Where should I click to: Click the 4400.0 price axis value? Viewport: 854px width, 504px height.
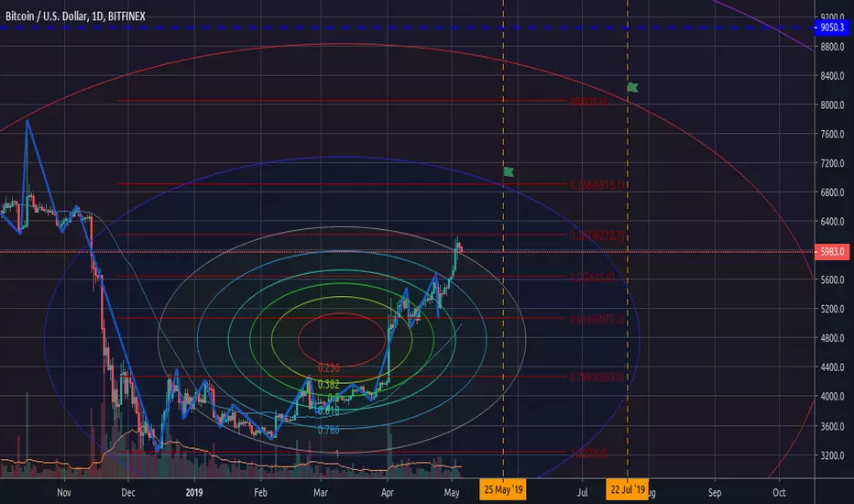point(832,367)
